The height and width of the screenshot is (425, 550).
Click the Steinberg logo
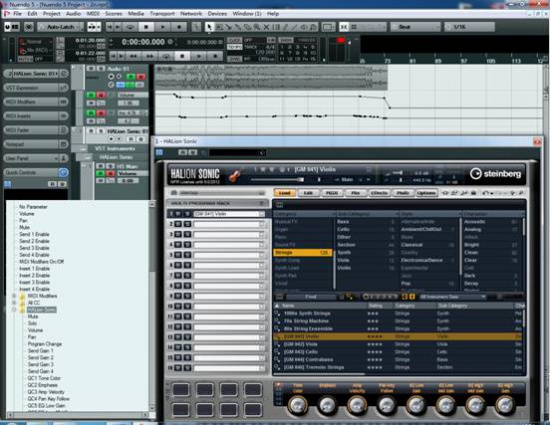click(495, 174)
